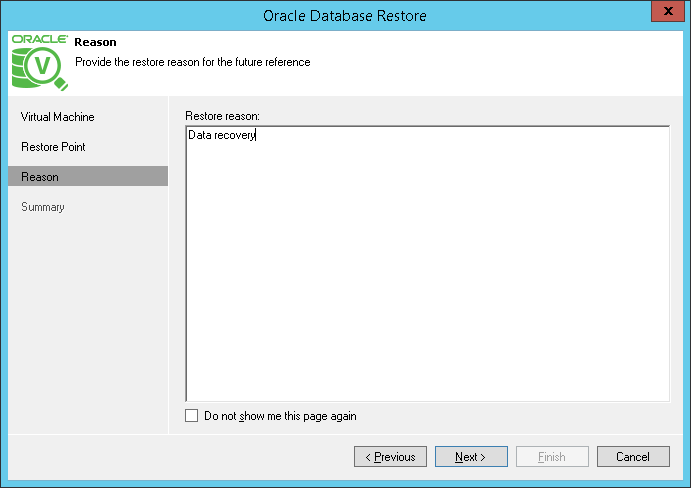Proceed with the Next button

471,456
